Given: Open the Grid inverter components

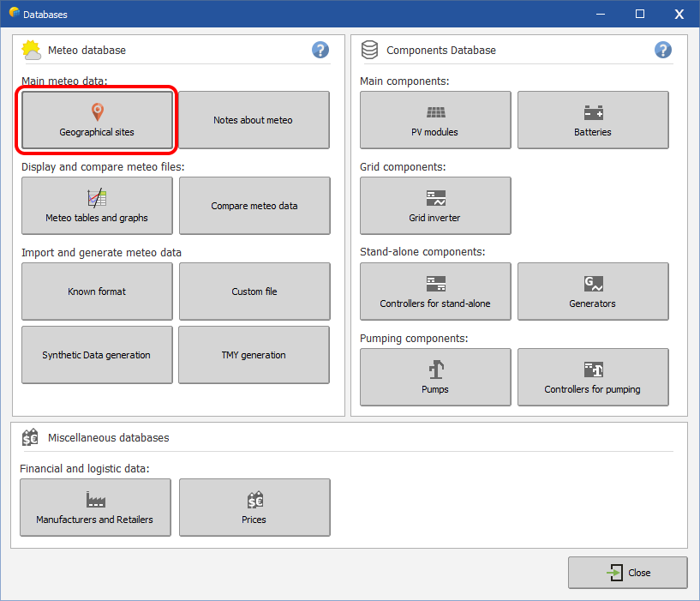Looking at the screenshot, I should click(435, 206).
